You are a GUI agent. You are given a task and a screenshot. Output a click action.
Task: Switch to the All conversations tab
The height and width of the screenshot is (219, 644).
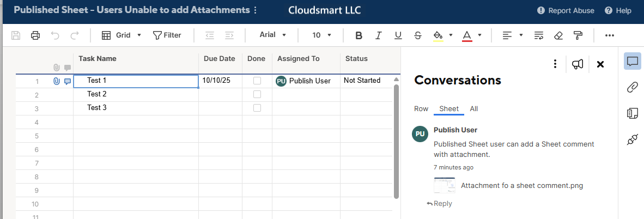474,109
